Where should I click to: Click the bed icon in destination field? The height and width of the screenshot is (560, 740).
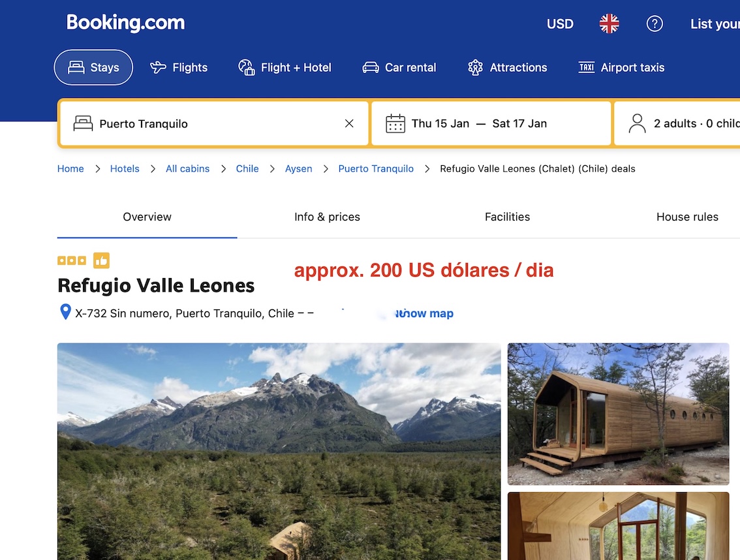[x=83, y=124]
